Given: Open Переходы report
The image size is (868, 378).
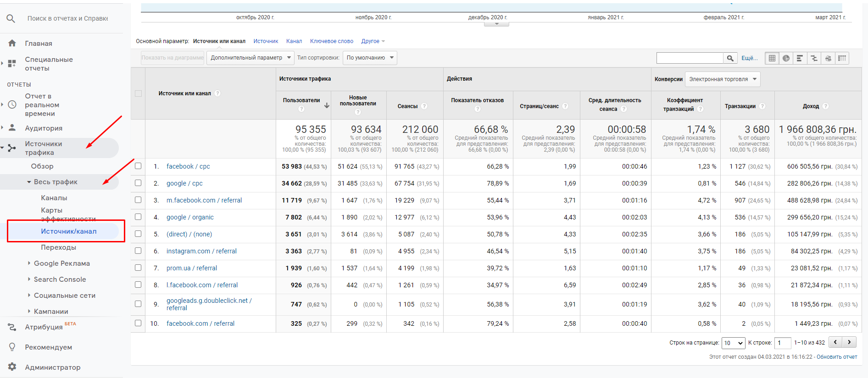Looking at the screenshot, I should [x=59, y=247].
